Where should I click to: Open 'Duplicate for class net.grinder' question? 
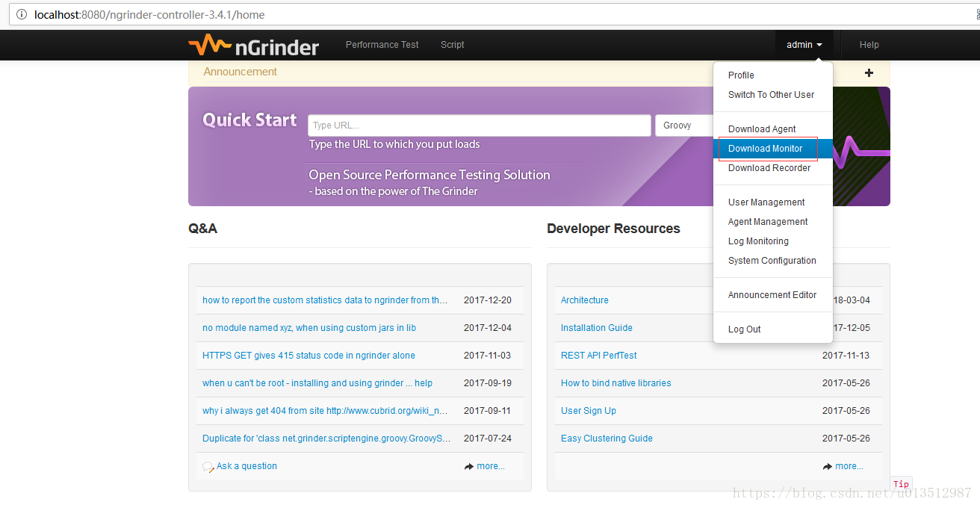coord(326,439)
